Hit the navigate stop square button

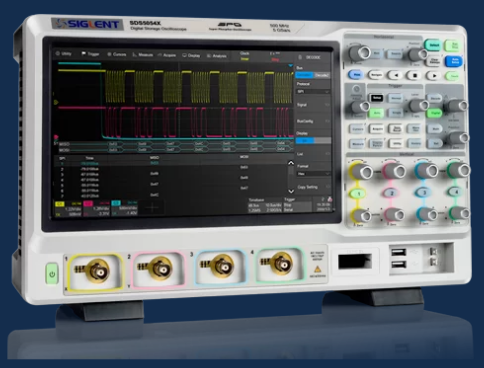coord(415,76)
